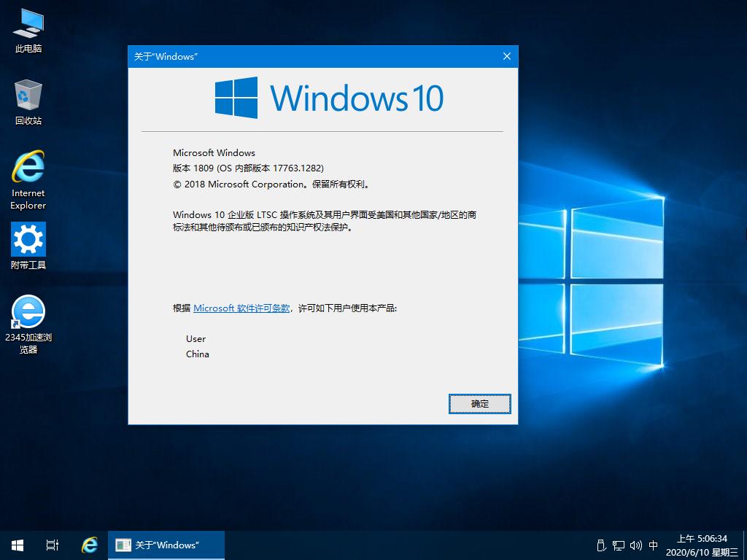
Task: Select the 回收站 recycle bin icon
Action: click(x=28, y=102)
